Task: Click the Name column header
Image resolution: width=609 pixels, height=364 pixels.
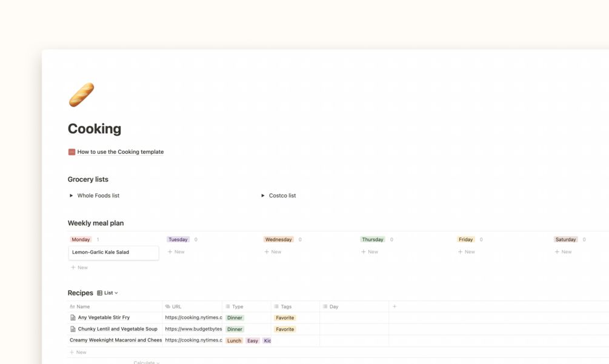Action: coord(115,306)
